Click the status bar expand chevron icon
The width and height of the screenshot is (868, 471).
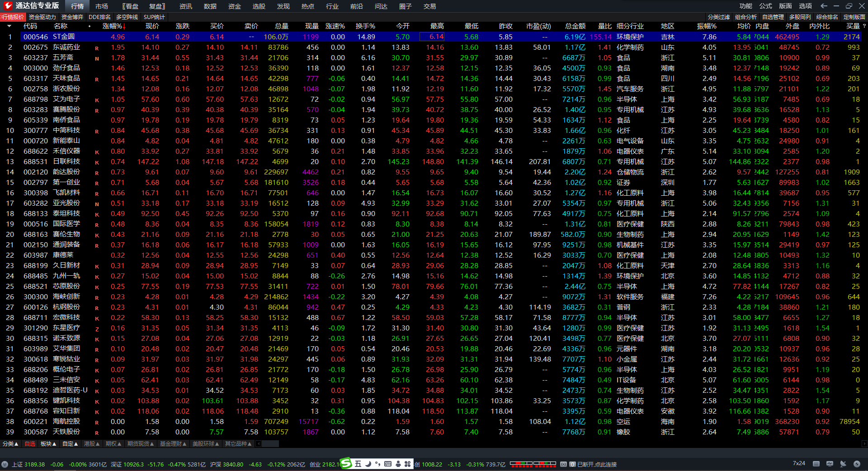5,464
